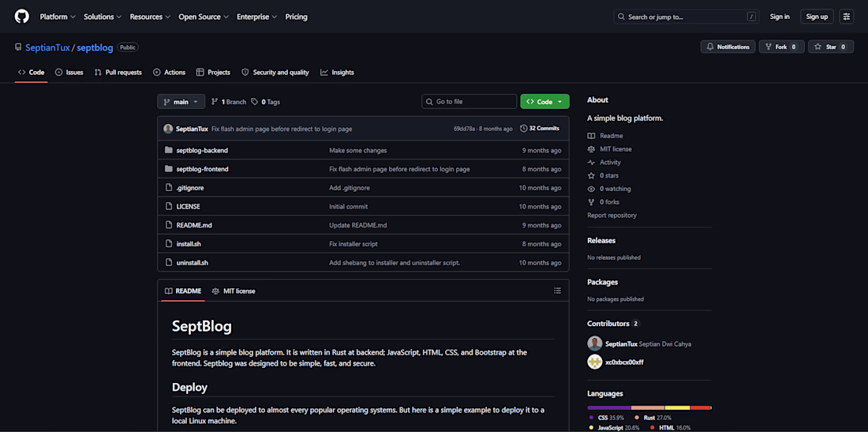Expand the Open Source menu

204,17
